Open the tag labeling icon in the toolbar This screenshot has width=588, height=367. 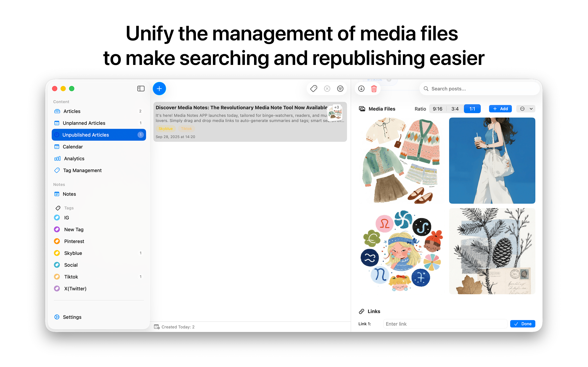tap(313, 89)
